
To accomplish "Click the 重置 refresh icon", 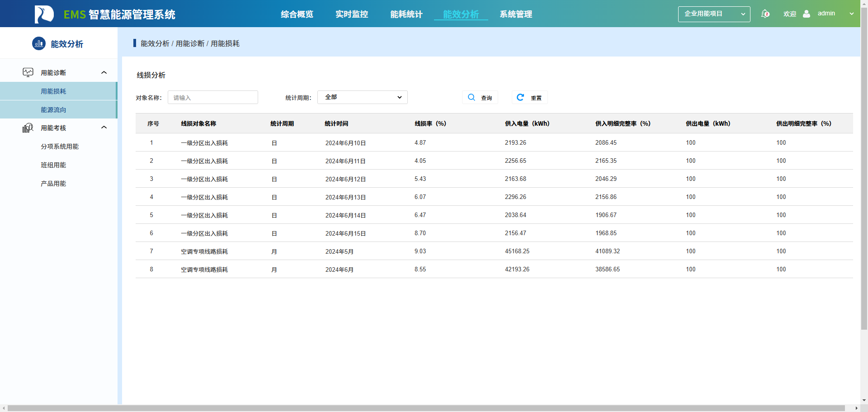I will (520, 97).
